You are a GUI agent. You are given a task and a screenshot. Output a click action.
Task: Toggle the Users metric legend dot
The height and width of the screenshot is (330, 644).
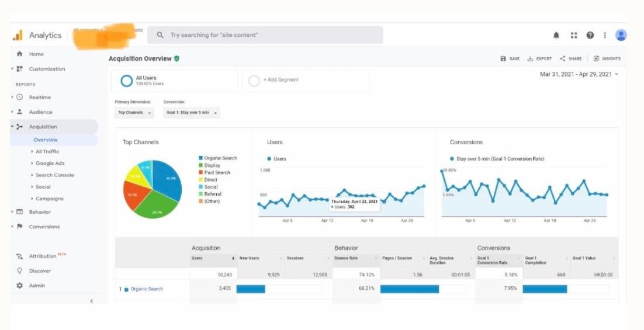(x=269, y=159)
